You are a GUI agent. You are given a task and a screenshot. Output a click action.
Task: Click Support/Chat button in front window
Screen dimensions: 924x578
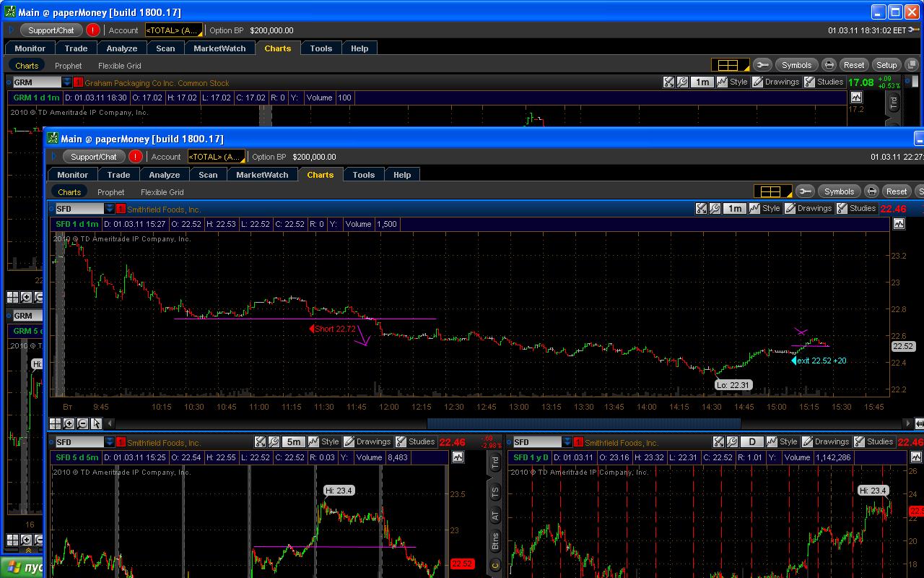(94, 156)
